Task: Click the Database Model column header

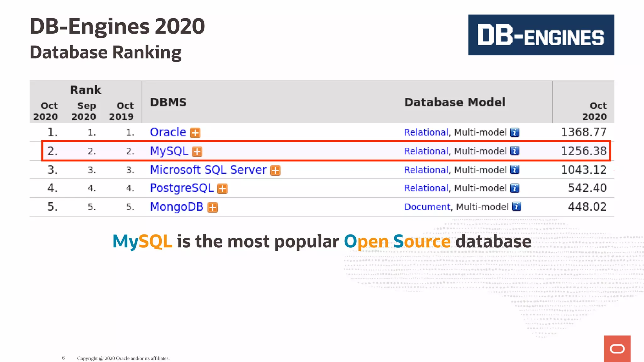Action: 455,102
